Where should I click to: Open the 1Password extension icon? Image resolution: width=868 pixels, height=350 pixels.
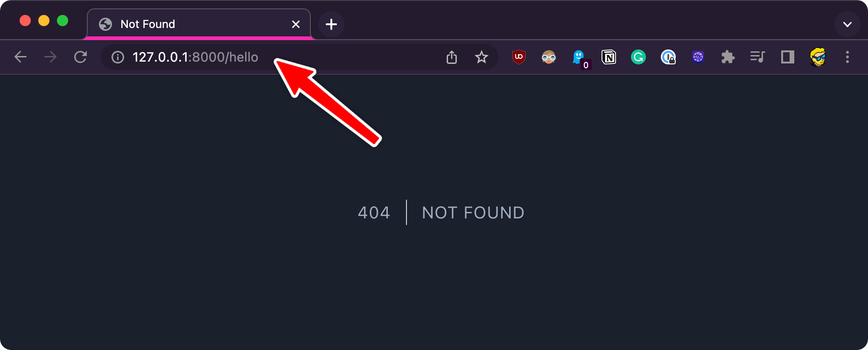pos(668,57)
